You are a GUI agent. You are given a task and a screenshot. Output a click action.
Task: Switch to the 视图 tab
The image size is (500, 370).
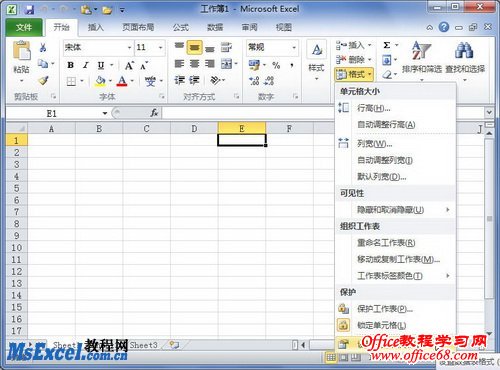tap(284, 27)
